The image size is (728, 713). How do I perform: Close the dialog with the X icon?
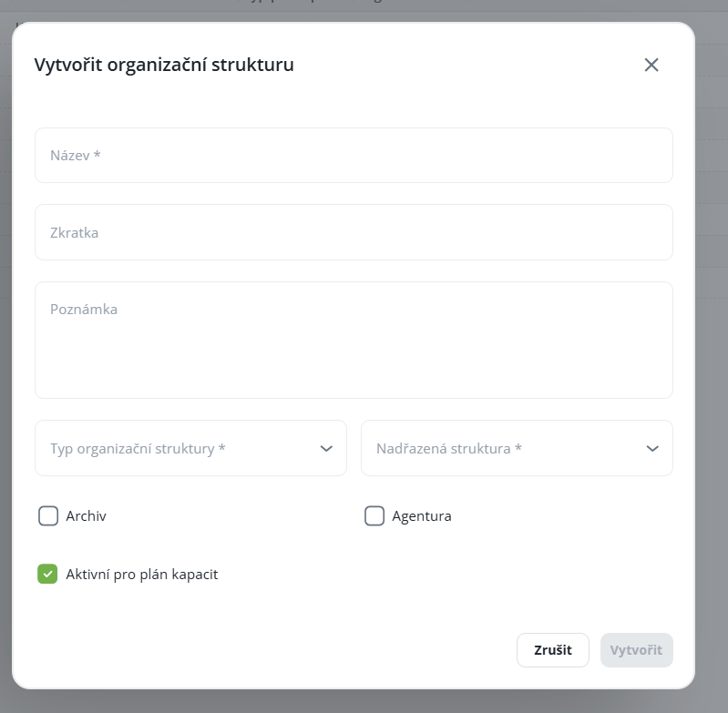pyautogui.click(x=651, y=65)
